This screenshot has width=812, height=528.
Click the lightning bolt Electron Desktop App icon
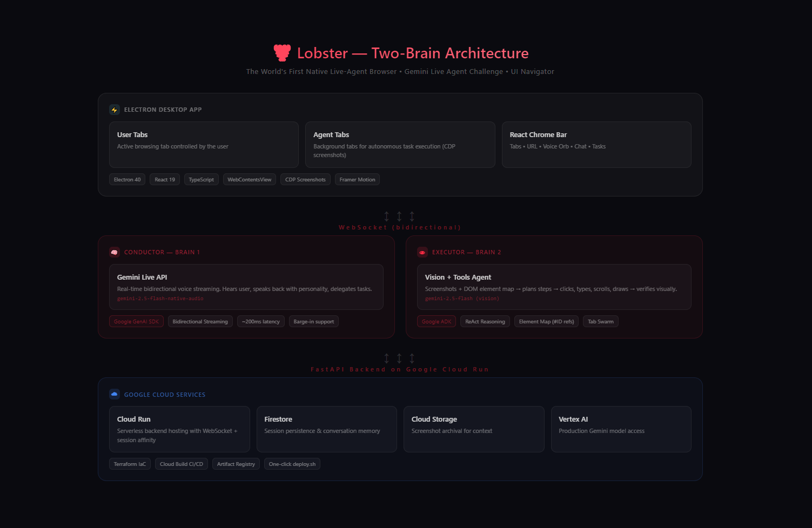pyautogui.click(x=115, y=110)
